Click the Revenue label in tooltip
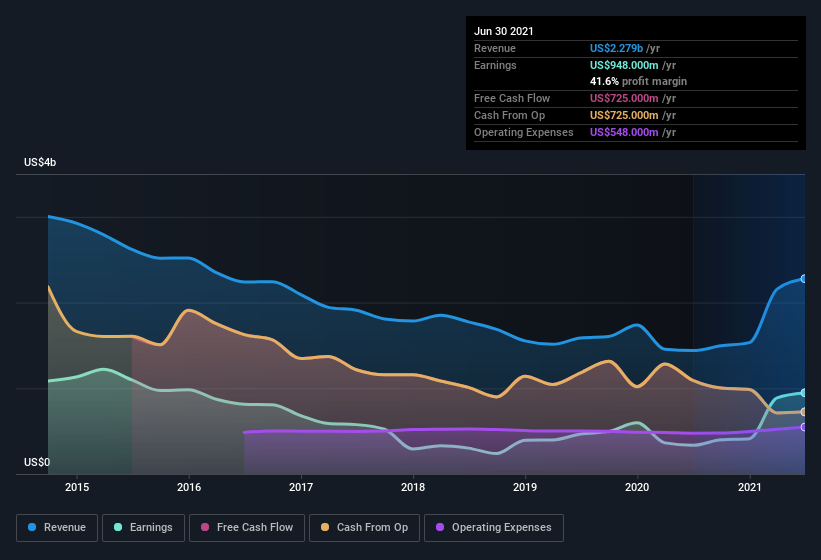This screenshot has width=821, height=560. coord(495,48)
